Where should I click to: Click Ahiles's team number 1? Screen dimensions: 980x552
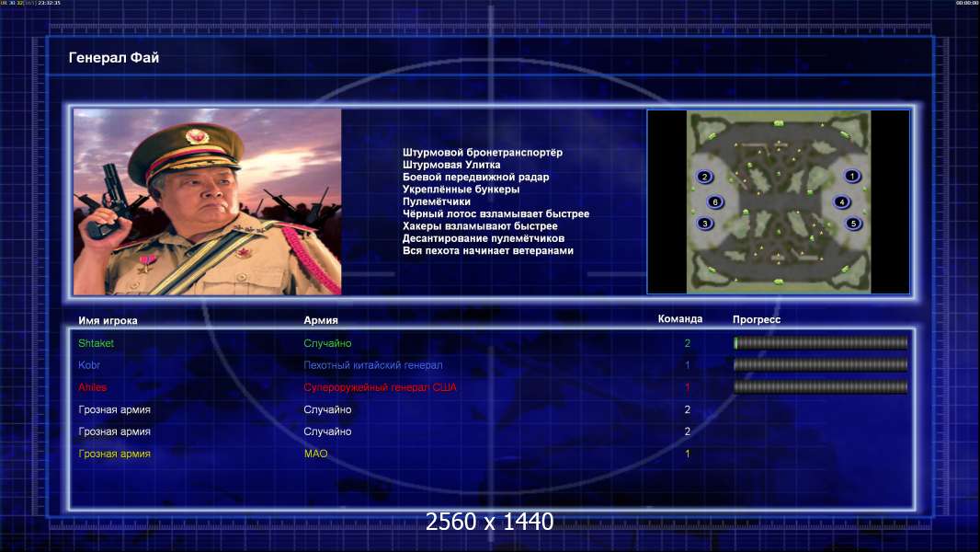[x=688, y=387]
